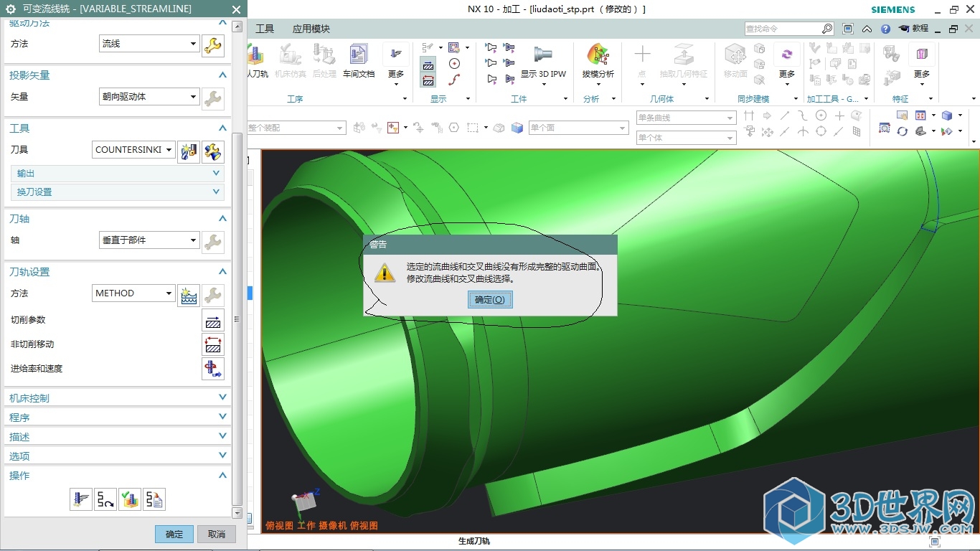Viewport: 980px width, 551px height.
Task: Replay the tool path icon
Action: 105,499
